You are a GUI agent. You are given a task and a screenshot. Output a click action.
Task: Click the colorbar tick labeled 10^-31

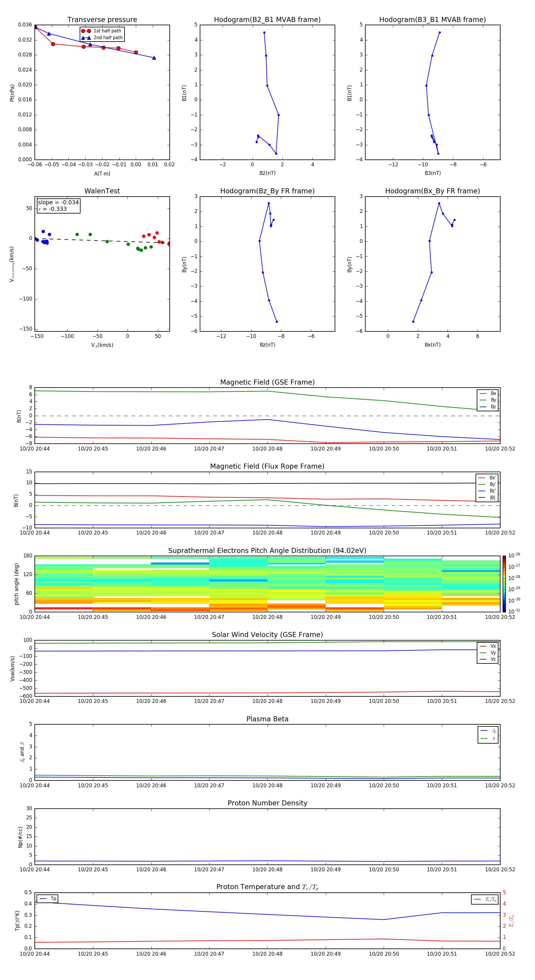click(x=514, y=611)
